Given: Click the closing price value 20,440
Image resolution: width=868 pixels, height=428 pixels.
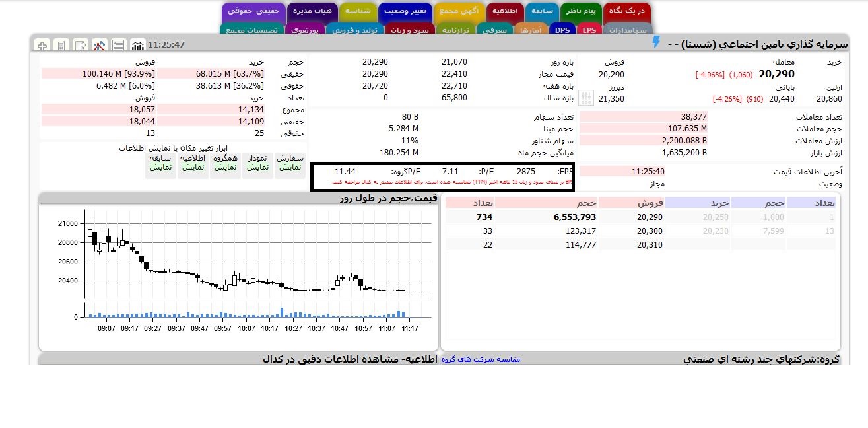Looking at the screenshot, I should pyautogui.click(x=783, y=99).
